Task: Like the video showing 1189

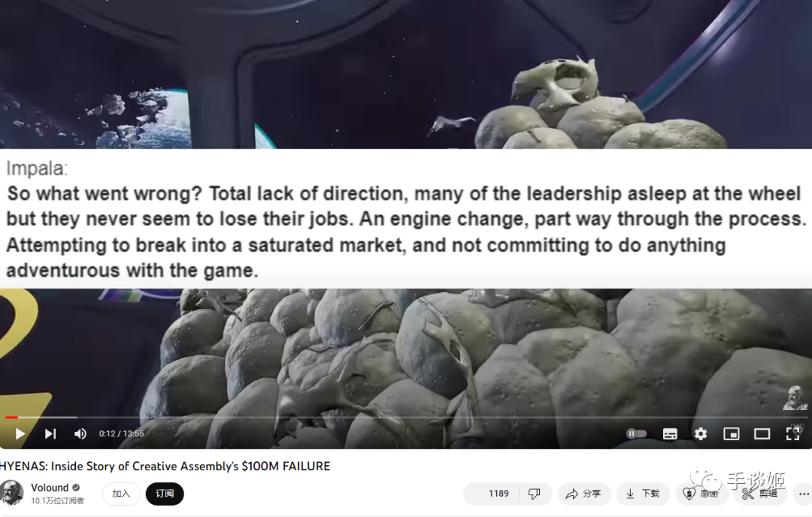Action: [491, 494]
